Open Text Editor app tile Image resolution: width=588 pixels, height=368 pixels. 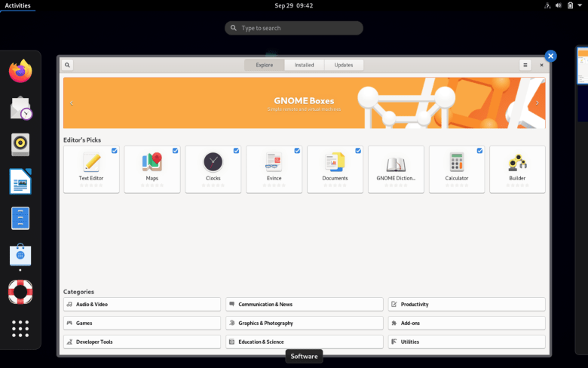91,170
